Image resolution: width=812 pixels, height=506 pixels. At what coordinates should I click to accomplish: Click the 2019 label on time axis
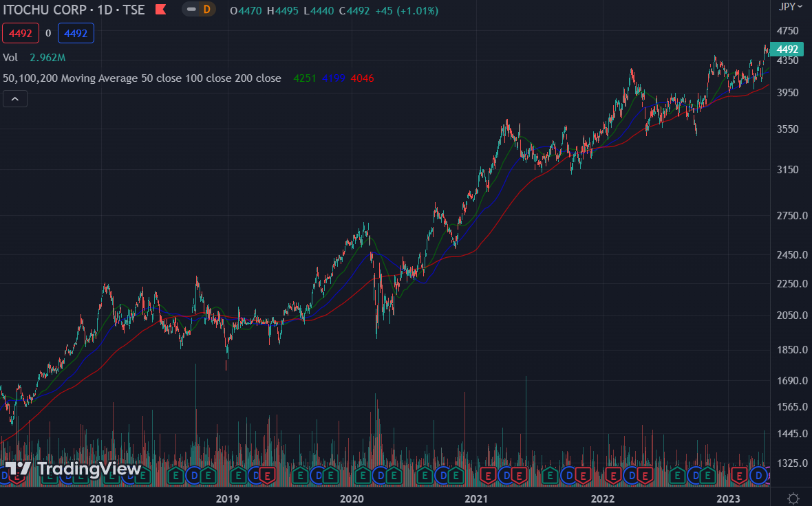pos(227,498)
